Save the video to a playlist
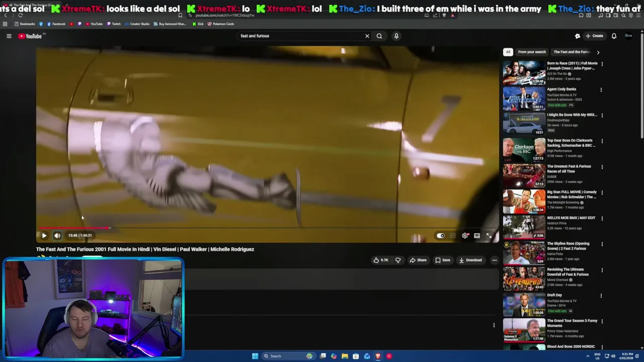The image size is (644, 362). pos(443,260)
